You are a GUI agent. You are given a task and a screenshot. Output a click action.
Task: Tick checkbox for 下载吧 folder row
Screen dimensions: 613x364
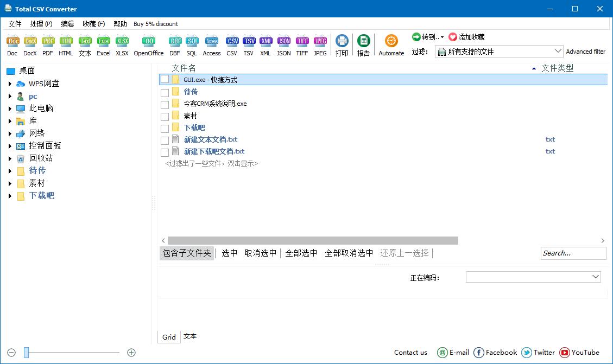click(165, 129)
